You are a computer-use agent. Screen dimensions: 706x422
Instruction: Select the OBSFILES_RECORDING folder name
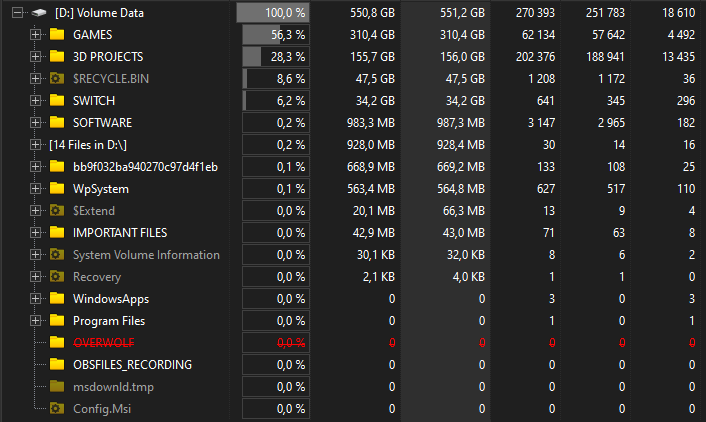(x=132, y=365)
